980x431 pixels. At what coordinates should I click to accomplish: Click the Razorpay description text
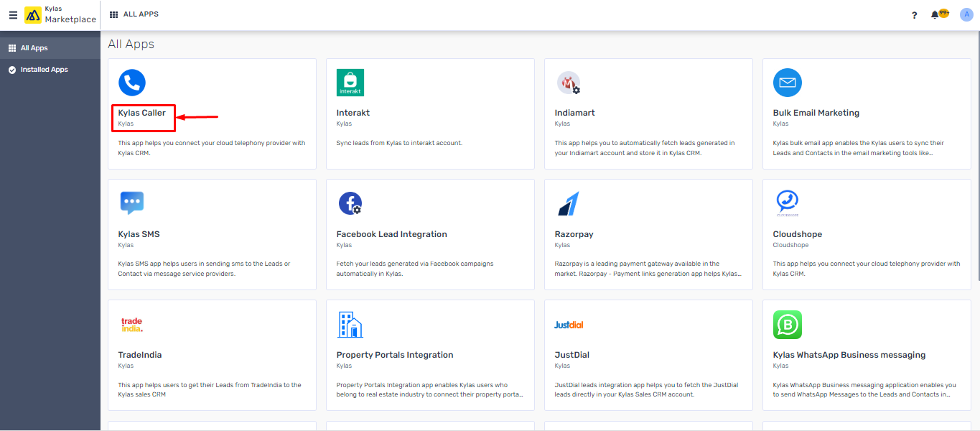[x=648, y=269]
